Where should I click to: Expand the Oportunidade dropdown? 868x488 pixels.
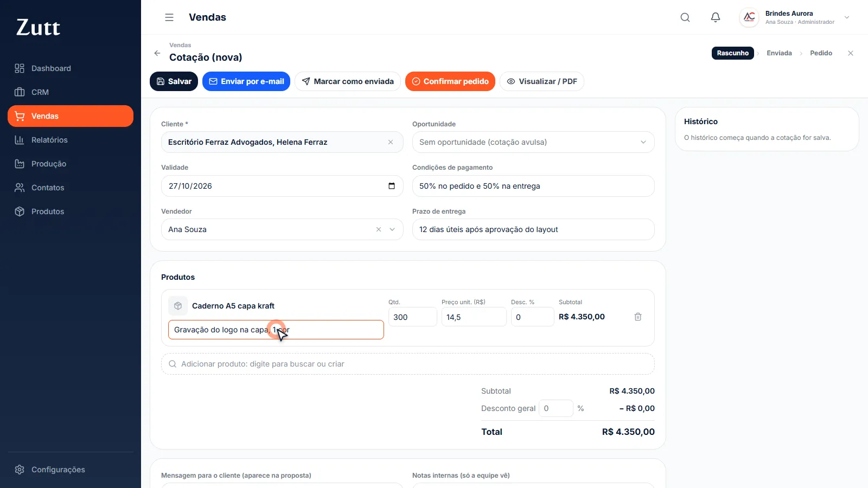[533, 142]
